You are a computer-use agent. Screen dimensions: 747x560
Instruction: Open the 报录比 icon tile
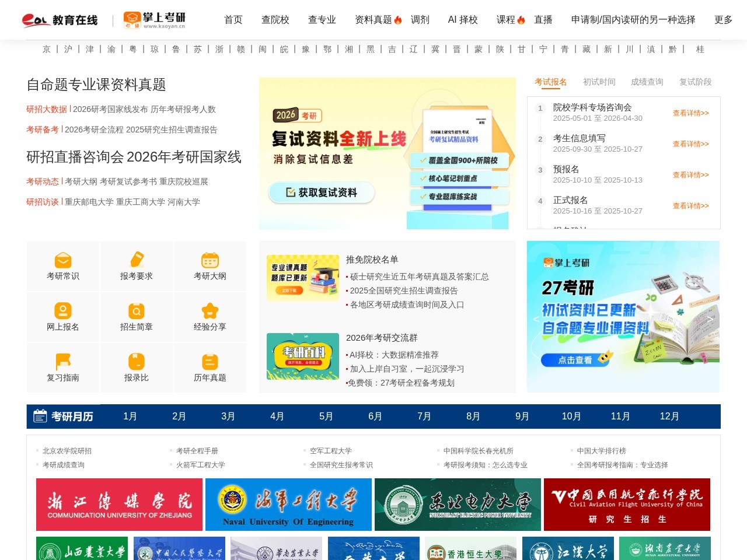137,368
